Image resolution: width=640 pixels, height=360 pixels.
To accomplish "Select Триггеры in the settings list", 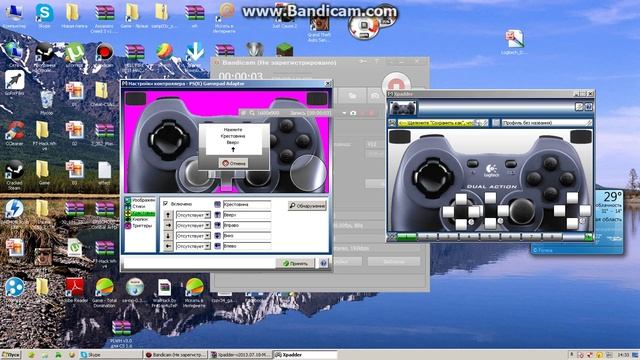I will click(140, 225).
